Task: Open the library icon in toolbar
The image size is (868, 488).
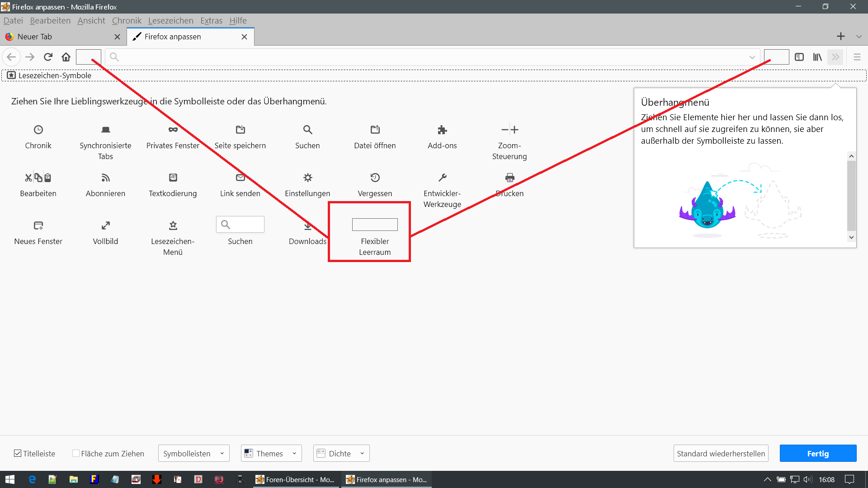Action: 817,57
